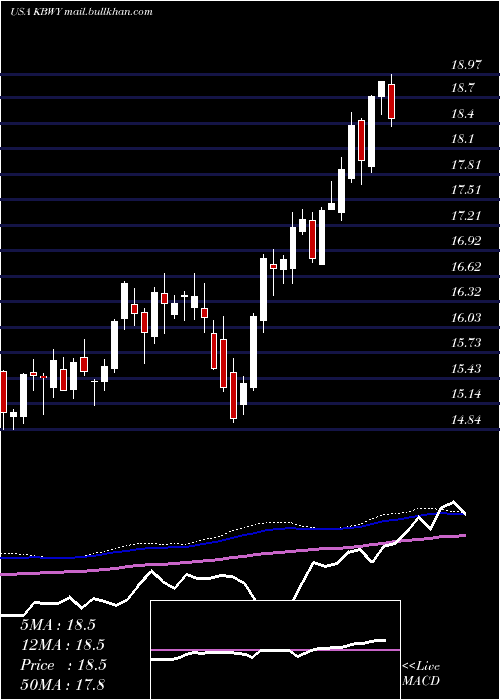Click the 18.4 price axis label
Viewport: 500px width, 700px height.
463,114
